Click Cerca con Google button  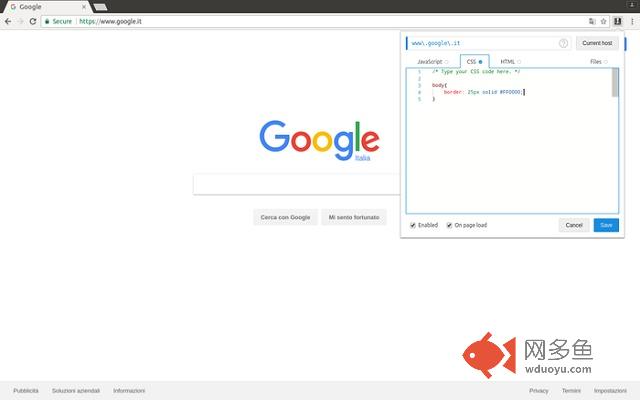[285, 218]
